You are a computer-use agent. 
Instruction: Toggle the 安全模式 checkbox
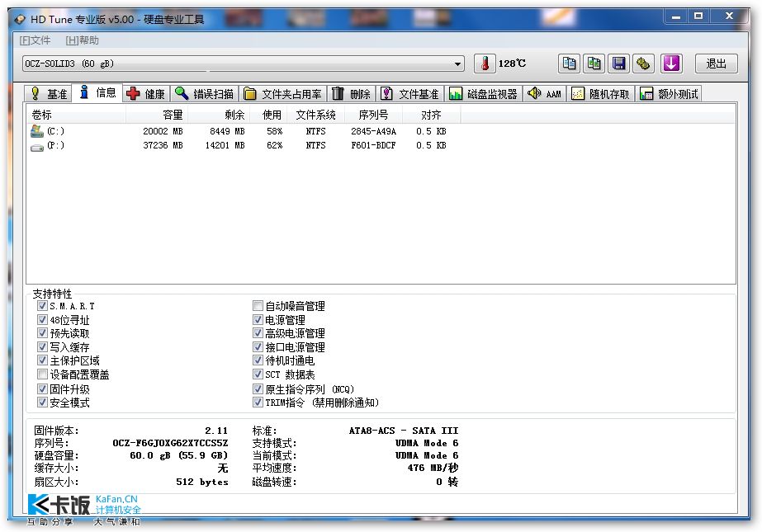pos(42,403)
